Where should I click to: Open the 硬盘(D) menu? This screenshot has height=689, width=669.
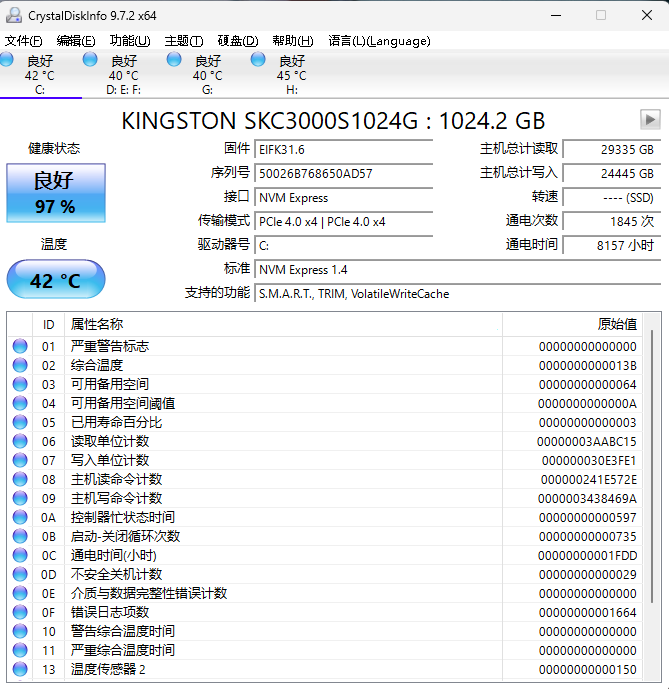click(x=238, y=41)
